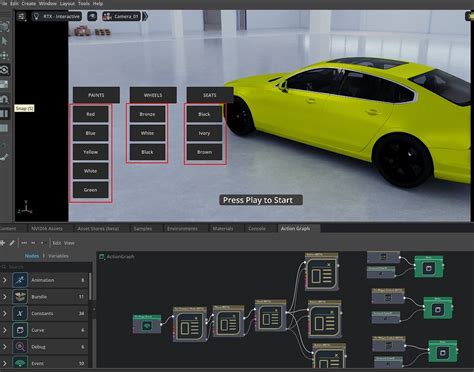Click the Yellow paint button
Image resolution: width=474 pixels, height=372 pixels.
coord(90,152)
